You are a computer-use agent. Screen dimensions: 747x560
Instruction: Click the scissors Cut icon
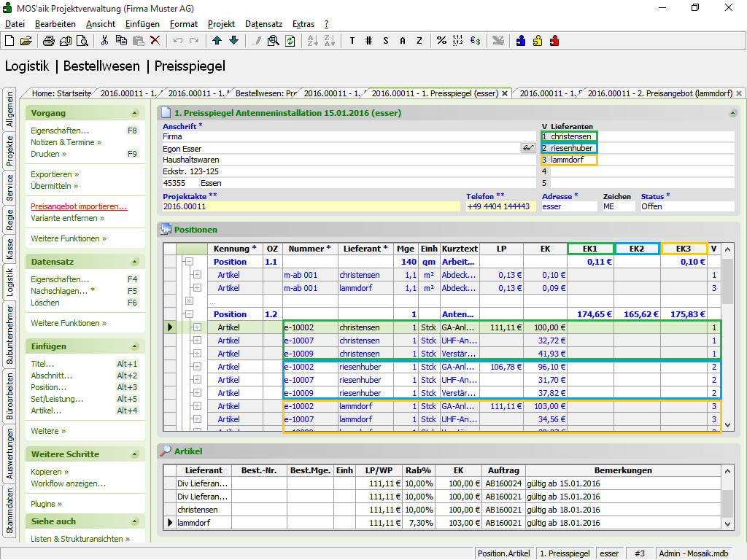(105, 41)
